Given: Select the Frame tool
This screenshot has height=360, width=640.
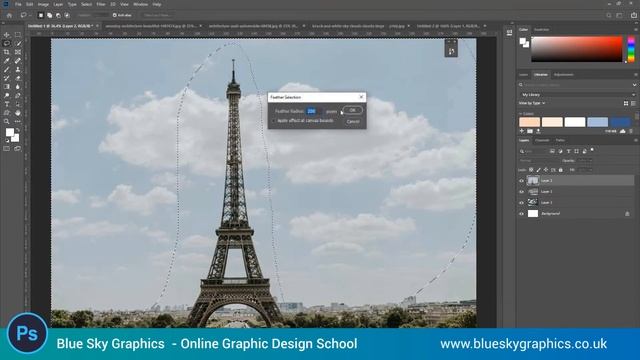Looking at the screenshot, I should [18, 52].
